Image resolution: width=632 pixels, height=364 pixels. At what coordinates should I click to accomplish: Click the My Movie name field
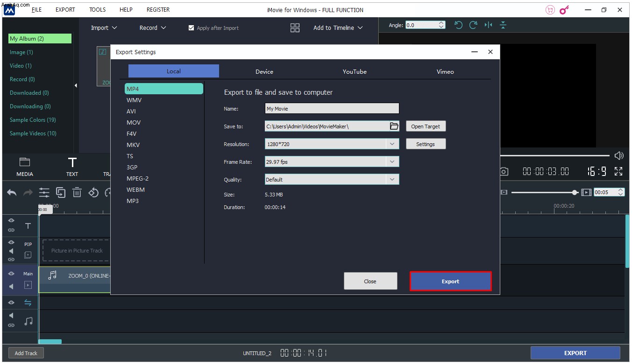pyautogui.click(x=332, y=109)
